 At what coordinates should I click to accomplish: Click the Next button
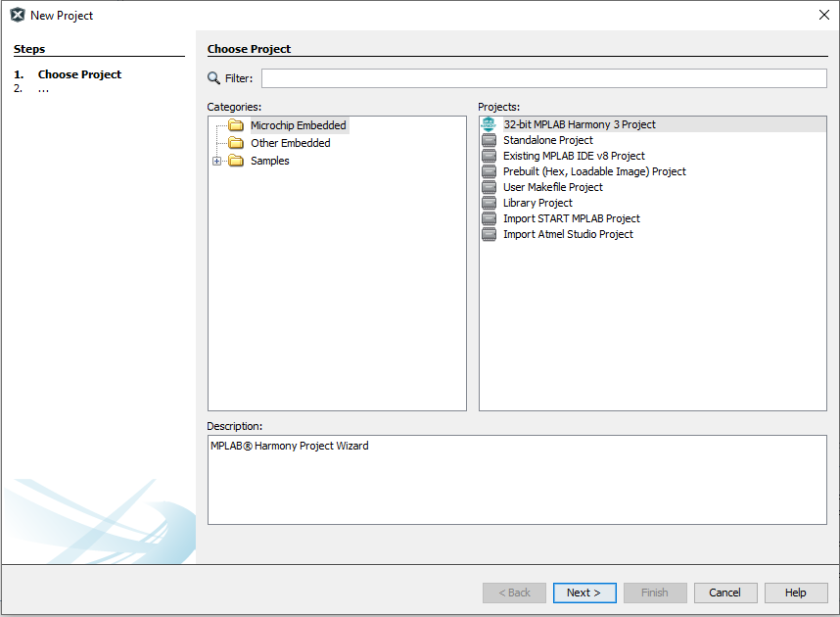[x=584, y=593]
